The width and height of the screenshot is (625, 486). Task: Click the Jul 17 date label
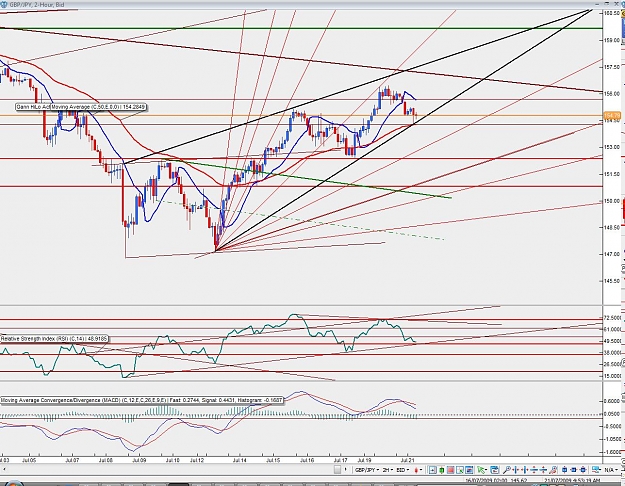pyautogui.click(x=340, y=460)
